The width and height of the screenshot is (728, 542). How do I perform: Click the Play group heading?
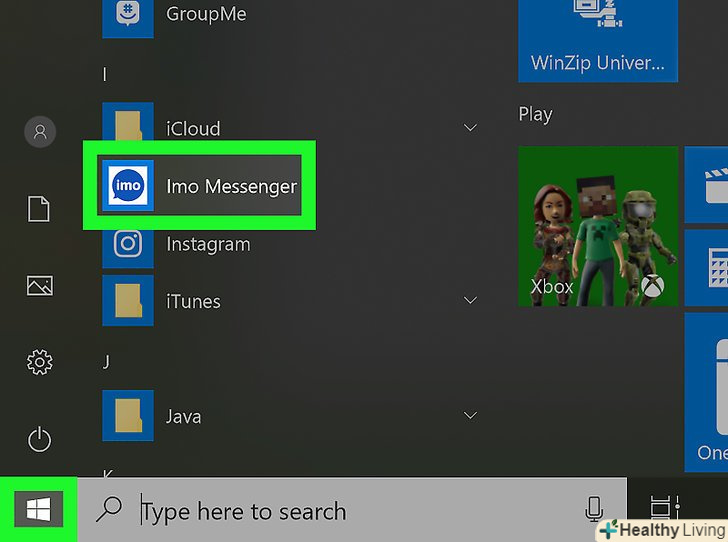(x=535, y=114)
